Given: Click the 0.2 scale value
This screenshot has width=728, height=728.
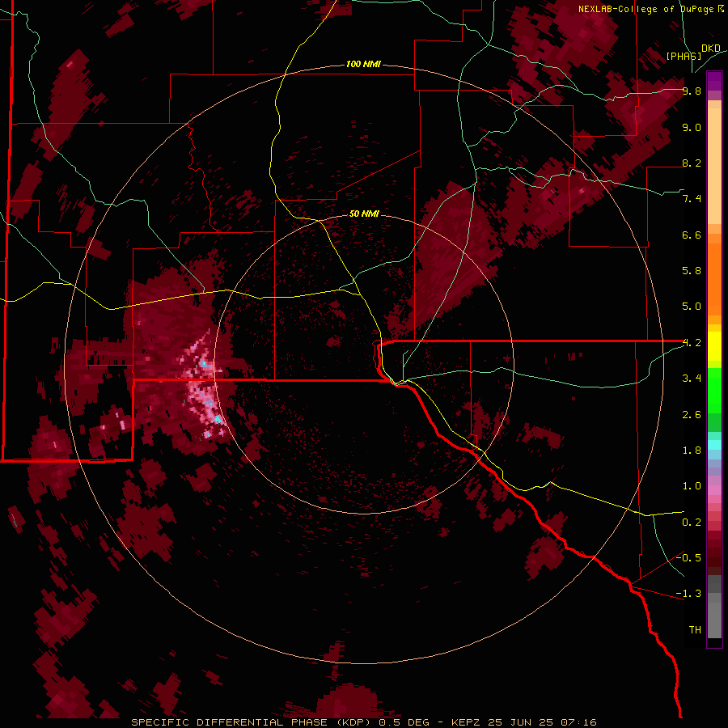Looking at the screenshot, I should (x=692, y=523).
